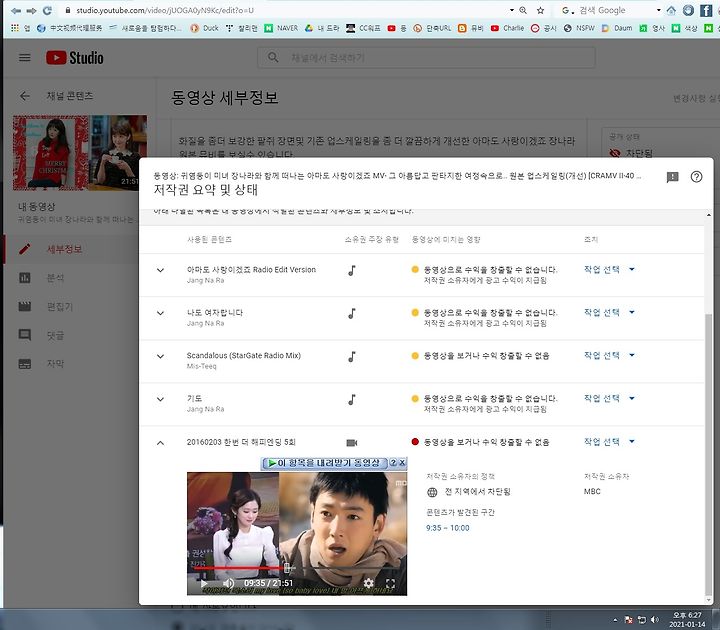Open the zoom magnifier in address bar
The width and height of the screenshot is (720, 630).
(523, 10)
